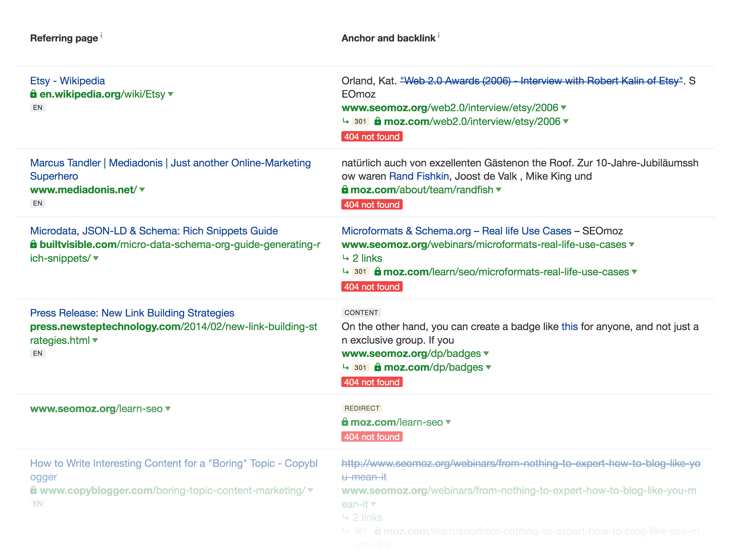This screenshot has height=560, width=729.
Task: Click 404 not found badge in microformats row
Action: pyautogui.click(x=372, y=287)
